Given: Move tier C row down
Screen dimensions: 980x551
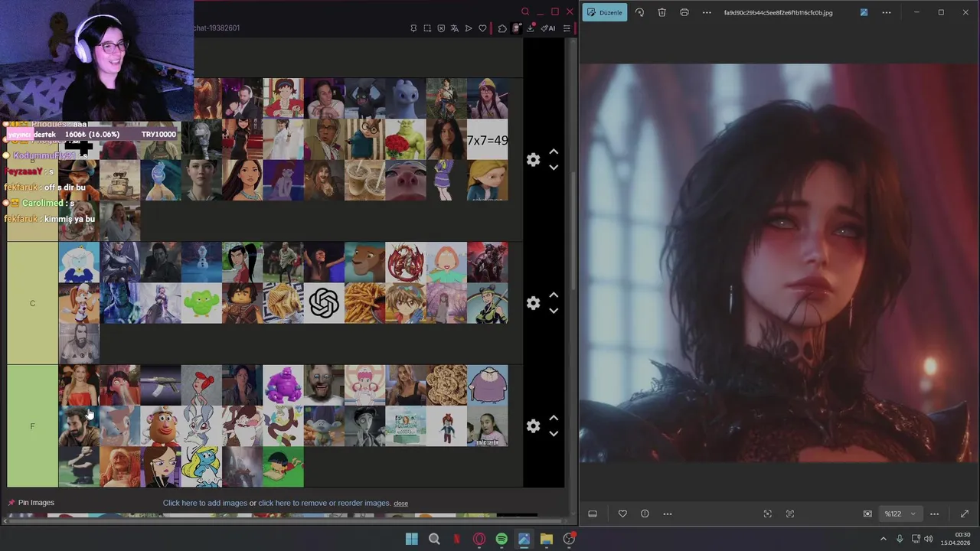Looking at the screenshot, I should (554, 311).
